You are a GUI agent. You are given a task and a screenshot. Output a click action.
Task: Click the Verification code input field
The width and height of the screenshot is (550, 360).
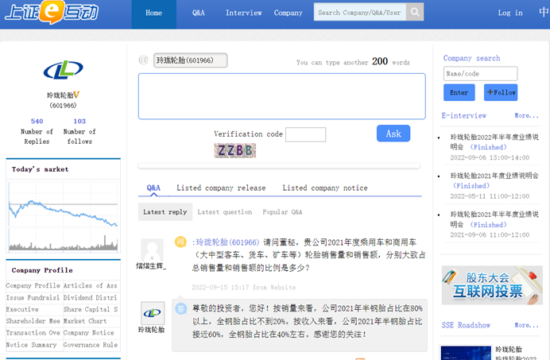click(306, 134)
